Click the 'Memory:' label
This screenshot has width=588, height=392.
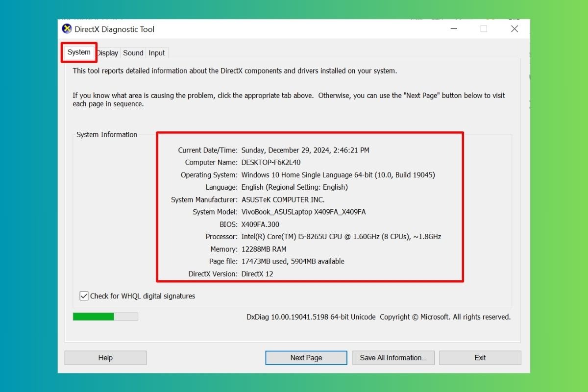coord(224,249)
